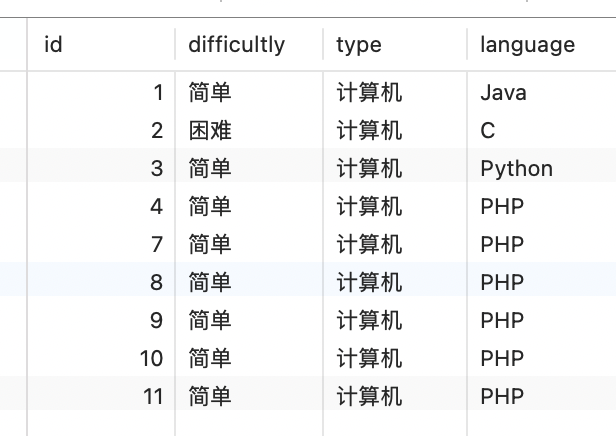Sort by the id column header

tap(101, 44)
